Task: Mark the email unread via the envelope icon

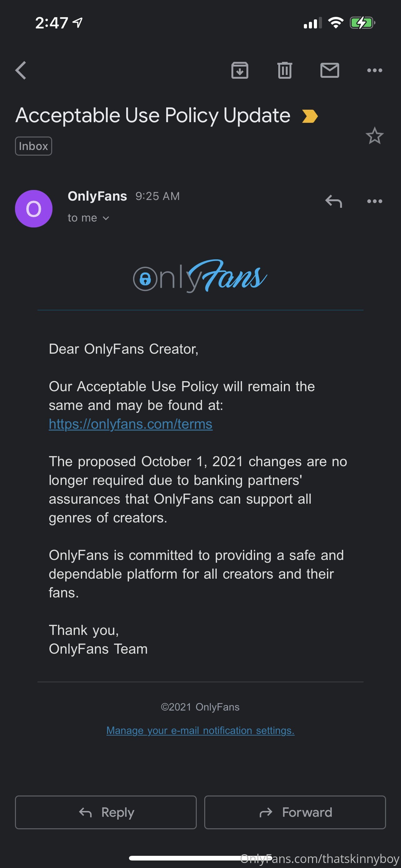Action: tap(329, 70)
